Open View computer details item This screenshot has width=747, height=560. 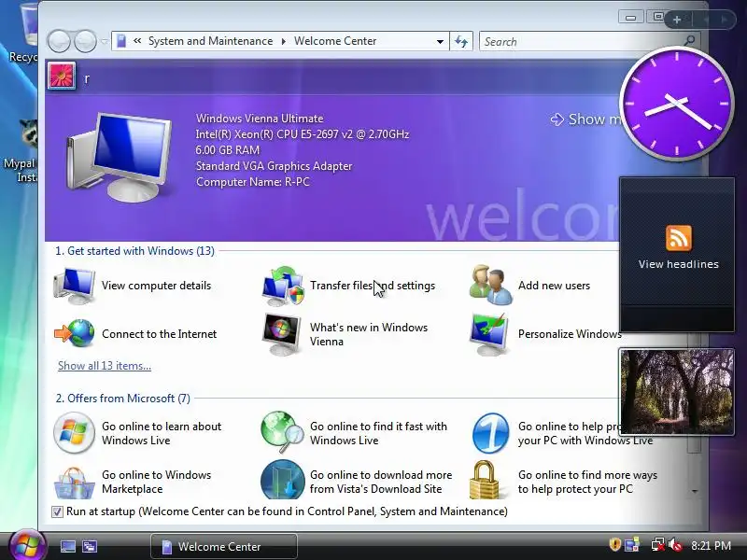click(133, 286)
